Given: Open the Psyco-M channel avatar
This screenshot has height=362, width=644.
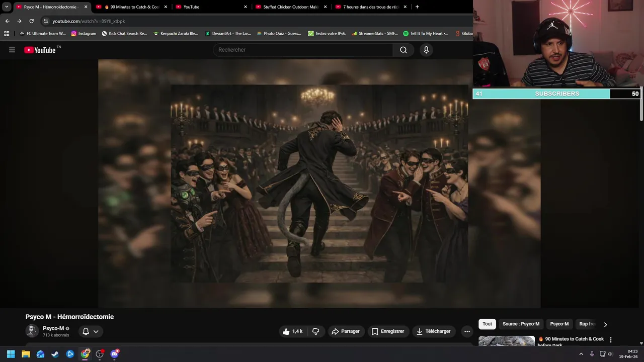Looking at the screenshot, I should point(32,331).
